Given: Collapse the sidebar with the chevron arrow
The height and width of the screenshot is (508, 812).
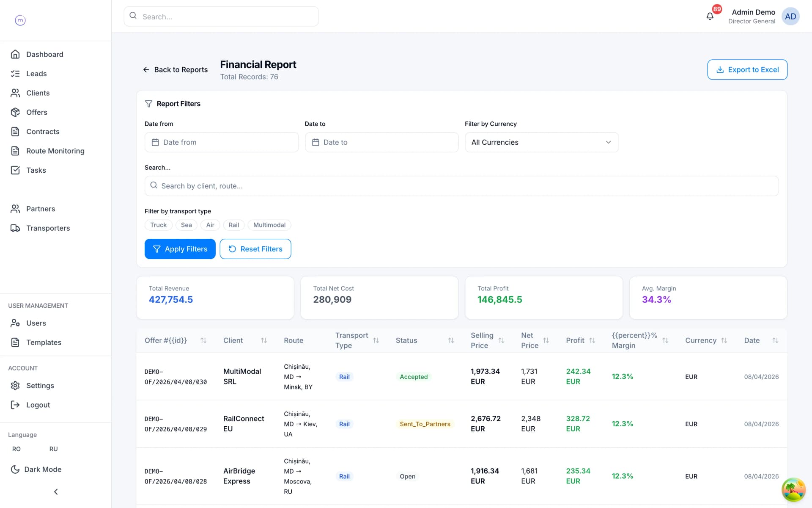Looking at the screenshot, I should coord(56,491).
